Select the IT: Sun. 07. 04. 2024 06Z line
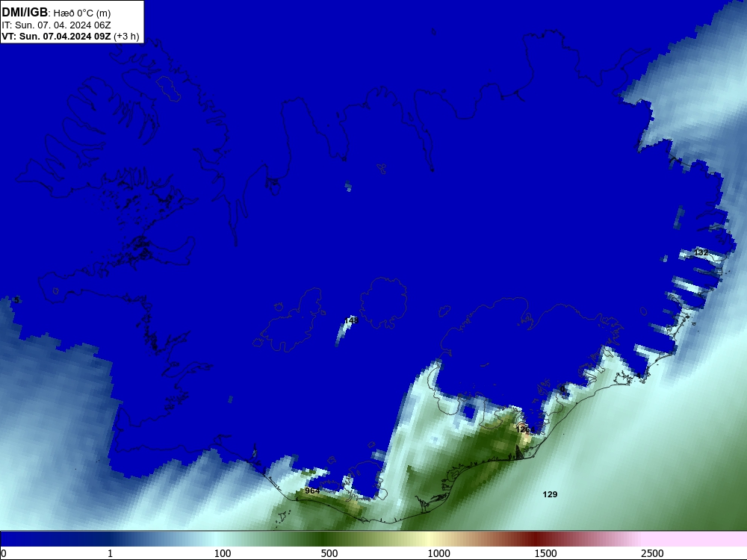747x560 pixels. tap(56, 25)
